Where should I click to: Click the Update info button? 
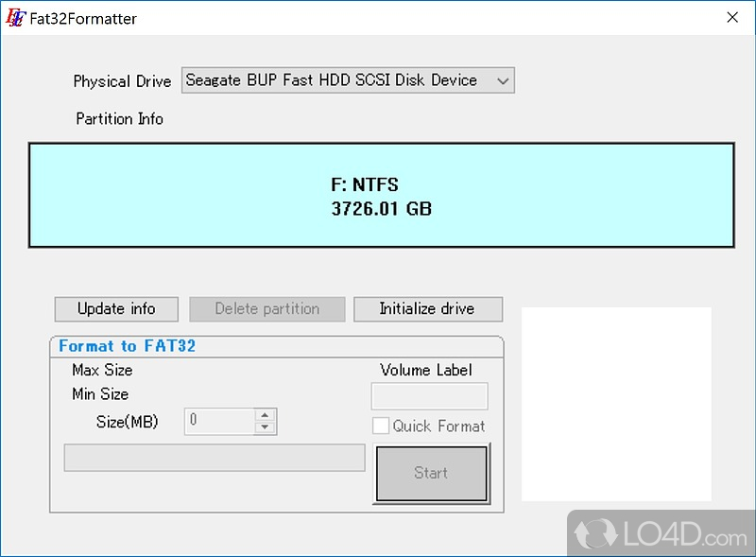click(116, 309)
